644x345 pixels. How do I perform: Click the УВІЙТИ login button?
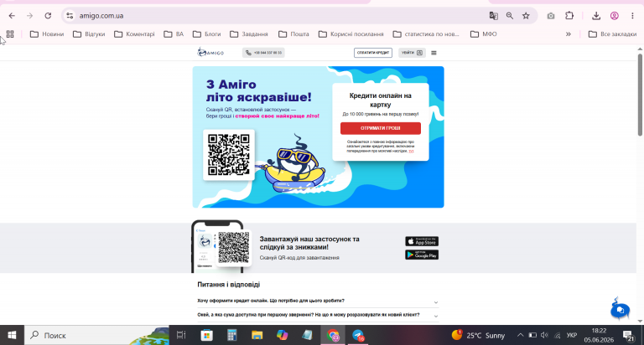(x=412, y=53)
